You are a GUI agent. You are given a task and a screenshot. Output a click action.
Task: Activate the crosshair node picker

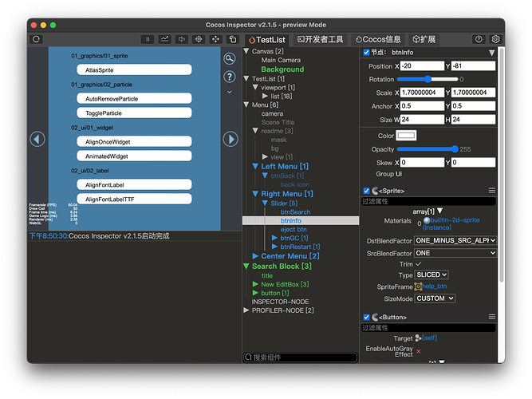199,39
